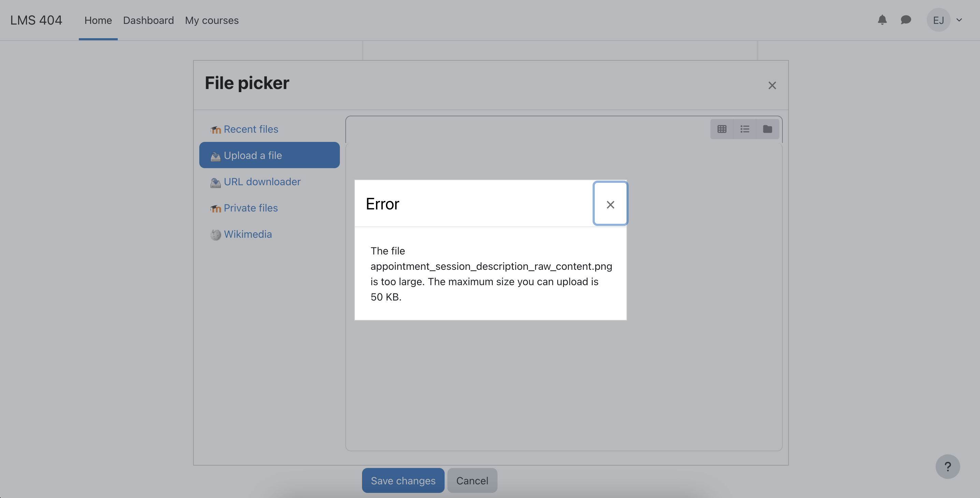This screenshot has width=980, height=498.
Task: Switch to folder tree view
Action: pyautogui.click(x=767, y=129)
